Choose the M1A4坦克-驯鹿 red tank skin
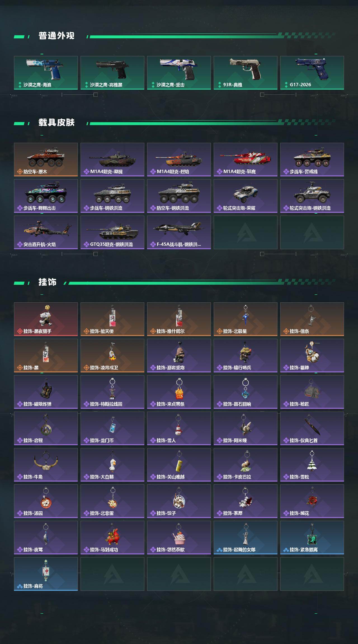The width and height of the screenshot is (358, 644). [x=246, y=160]
